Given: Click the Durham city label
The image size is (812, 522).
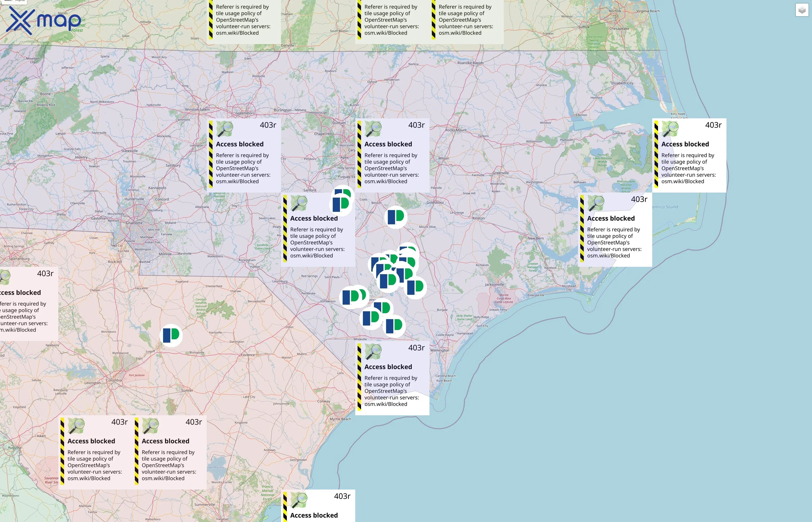Looking at the screenshot, I should point(339,123).
